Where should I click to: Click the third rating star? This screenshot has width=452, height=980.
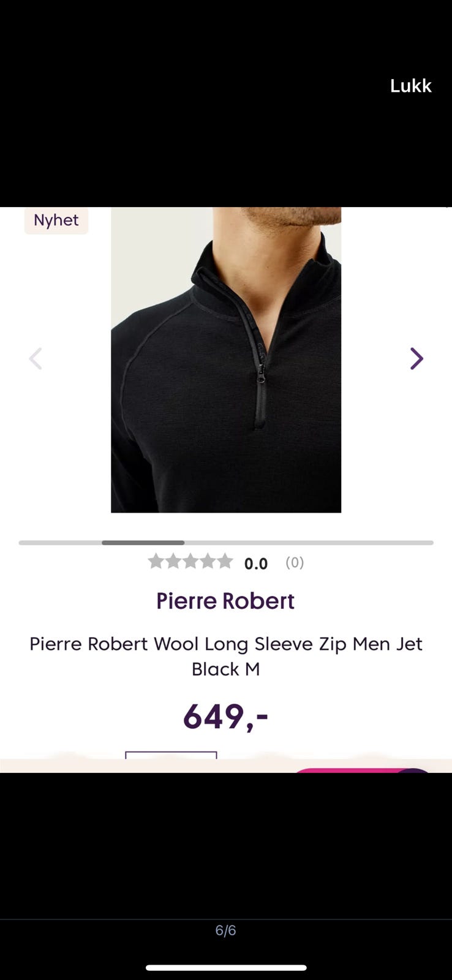191,561
